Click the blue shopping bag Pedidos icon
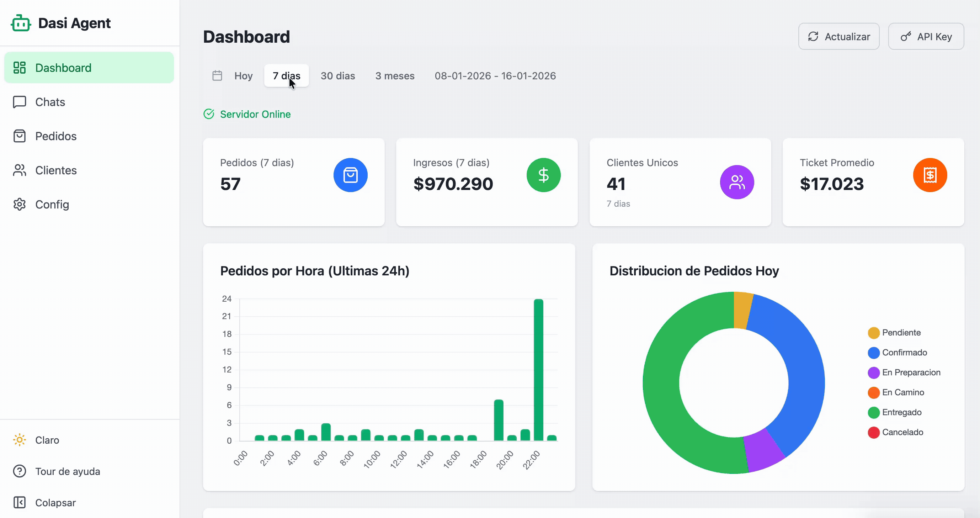The image size is (980, 518). 350,175
